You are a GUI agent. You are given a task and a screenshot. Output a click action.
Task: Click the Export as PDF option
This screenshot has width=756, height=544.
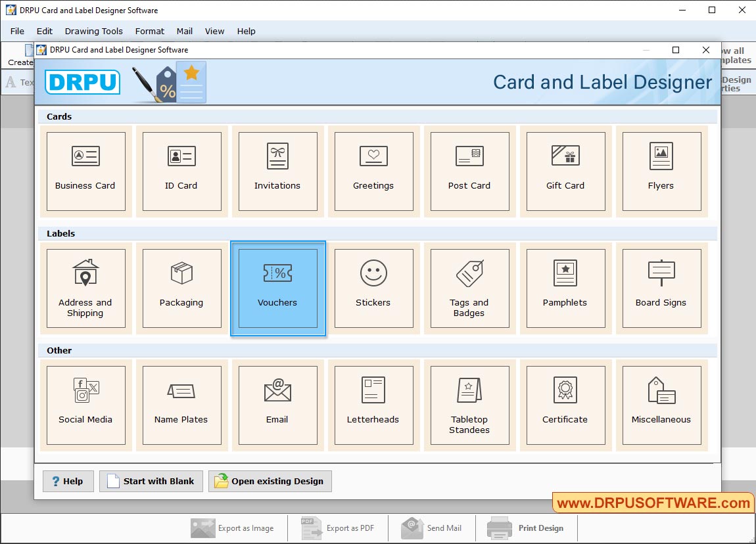point(337,528)
